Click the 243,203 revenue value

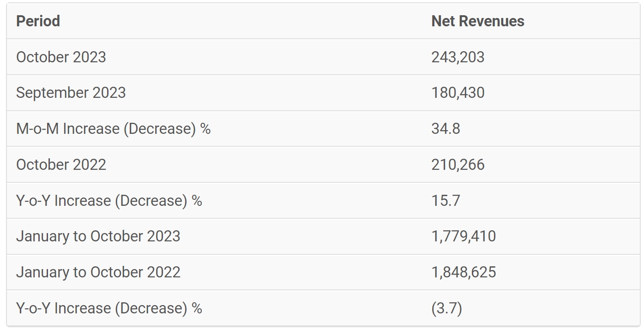tap(457, 57)
